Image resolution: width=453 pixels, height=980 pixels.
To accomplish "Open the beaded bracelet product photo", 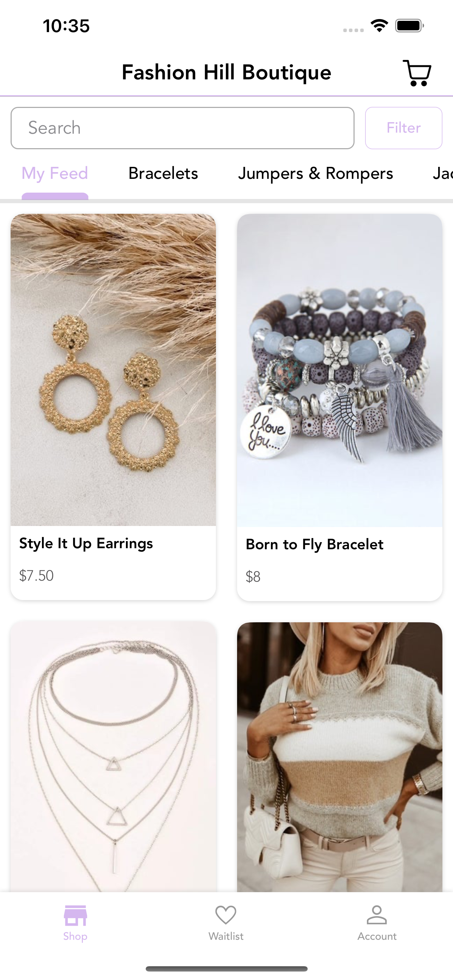I will tap(340, 370).
